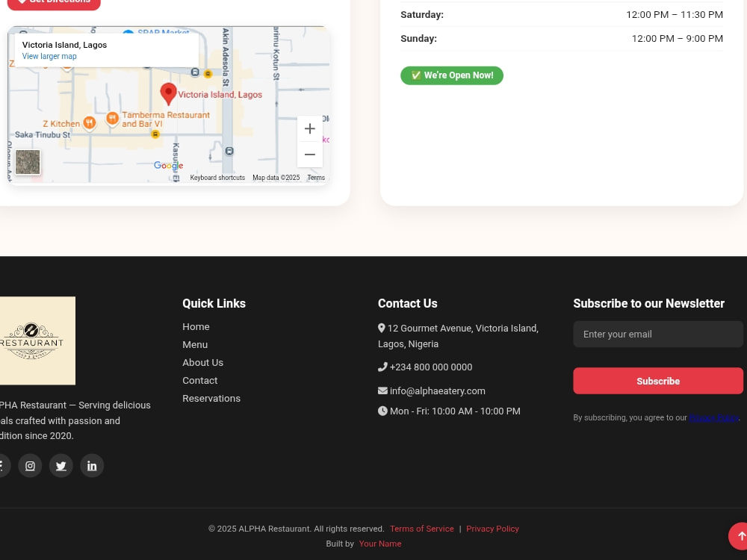The width and height of the screenshot is (747, 560).
Task: Open About Us quick link
Action: [202, 362]
